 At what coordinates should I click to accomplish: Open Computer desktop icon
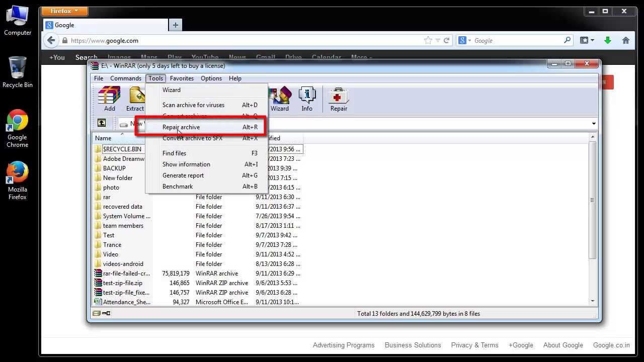click(18, 21)
